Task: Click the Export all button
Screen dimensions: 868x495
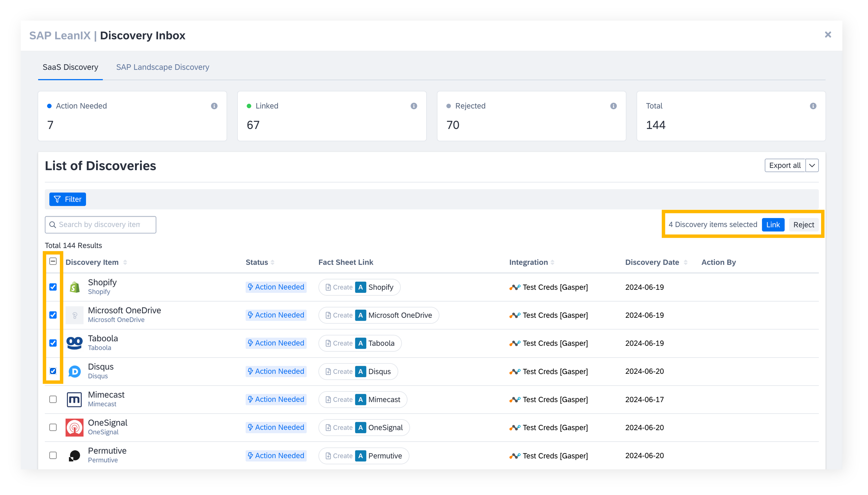Action: click(x=785, y=165)
